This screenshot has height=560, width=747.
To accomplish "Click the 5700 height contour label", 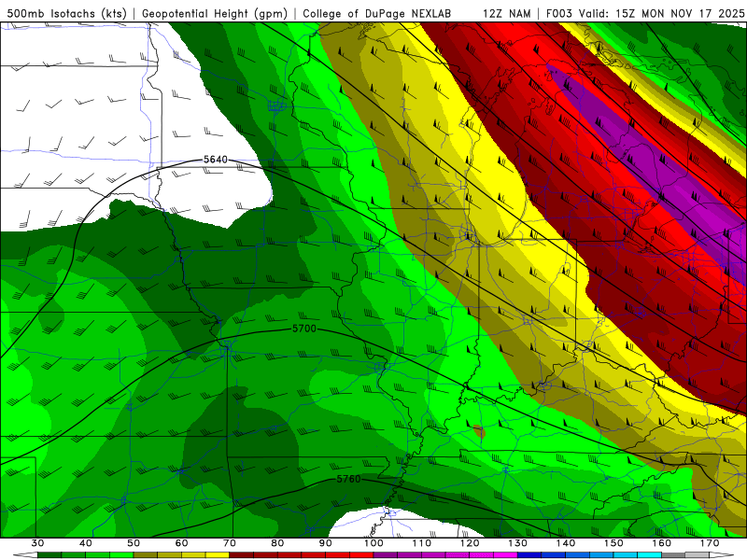I will 304,329.
